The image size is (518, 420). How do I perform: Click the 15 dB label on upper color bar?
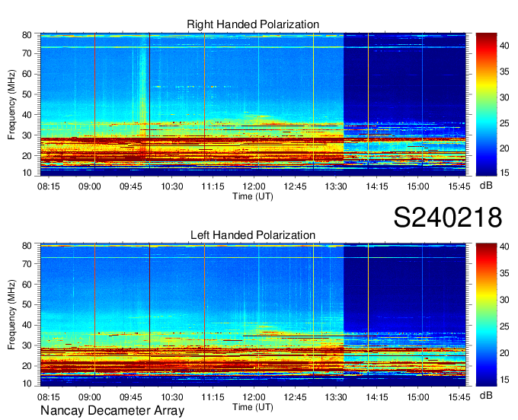pyautogui.click(x=504, y=172)
